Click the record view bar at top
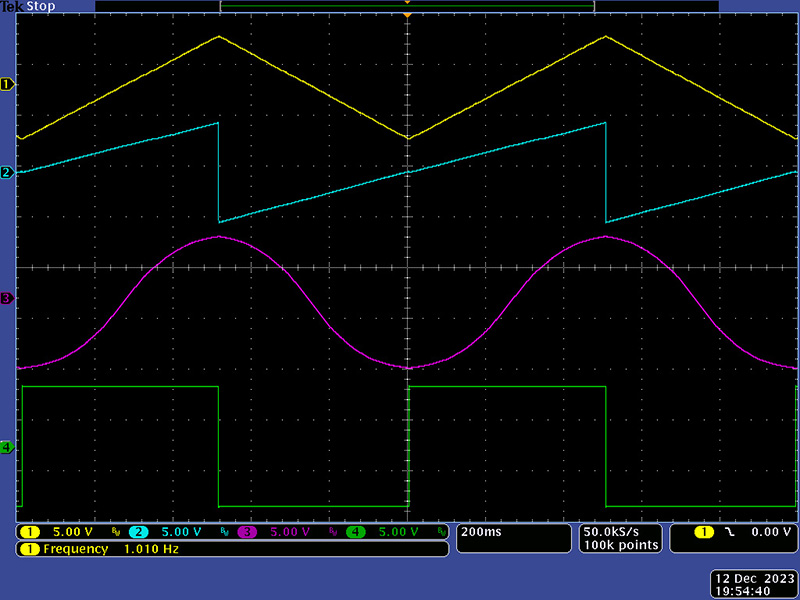The width and height of the screenshot is (800, 600). click(x=407, y=6)
